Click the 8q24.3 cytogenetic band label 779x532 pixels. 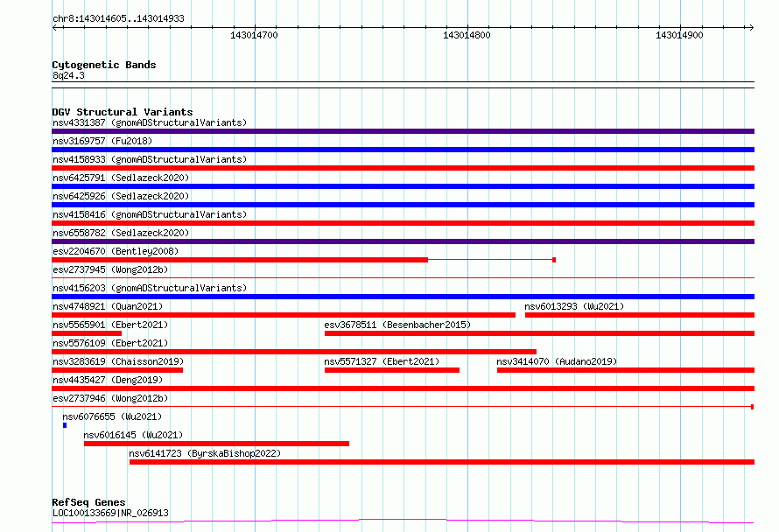[68, 75]
